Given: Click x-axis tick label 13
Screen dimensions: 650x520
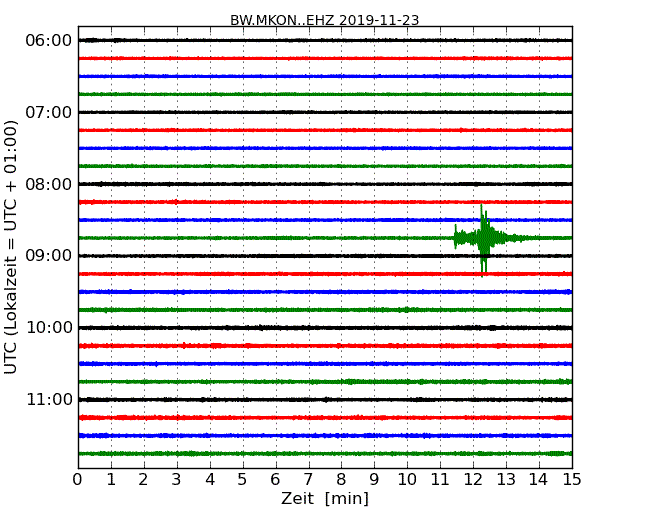Looking at the screenshot, I should [506, 480].
